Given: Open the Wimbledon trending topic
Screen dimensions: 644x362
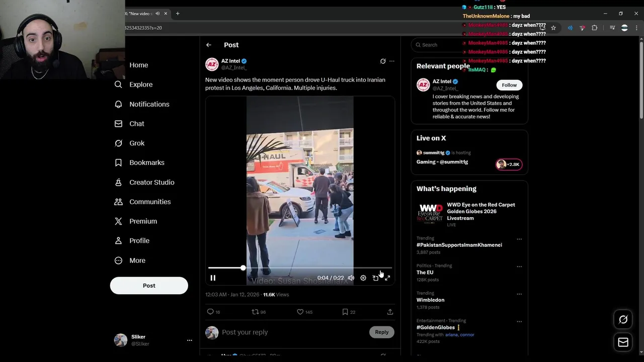Looking at the screenshot, I should point(430,300).
